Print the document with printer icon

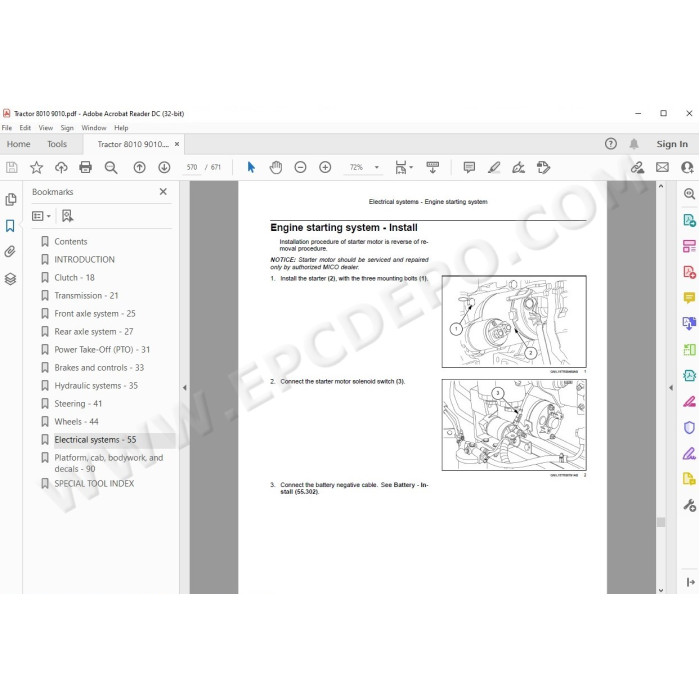(85, 167)
